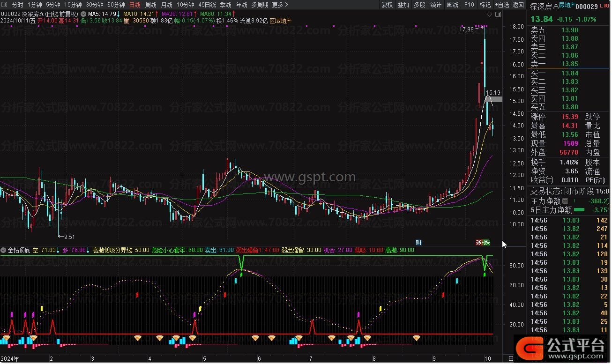Click the 返回 back button
Screen dimensions: 612x364
518,5
